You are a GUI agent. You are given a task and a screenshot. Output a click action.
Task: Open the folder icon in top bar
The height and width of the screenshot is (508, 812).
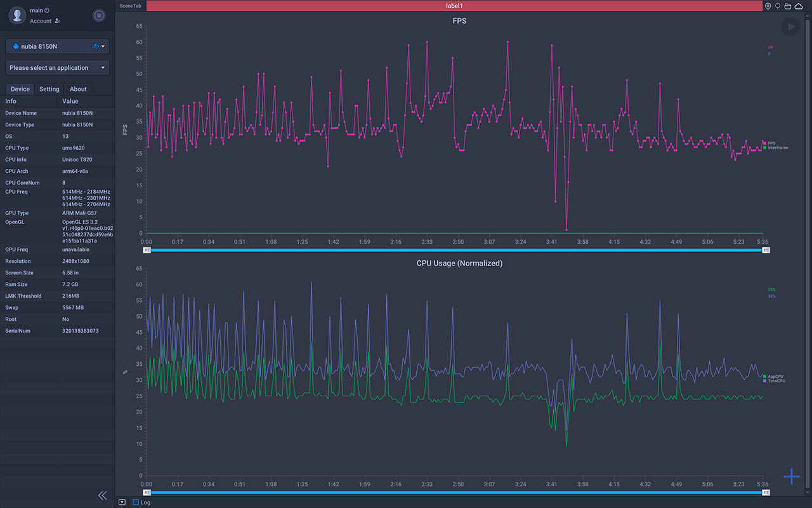pyautogui.click(x=788, y=6)
